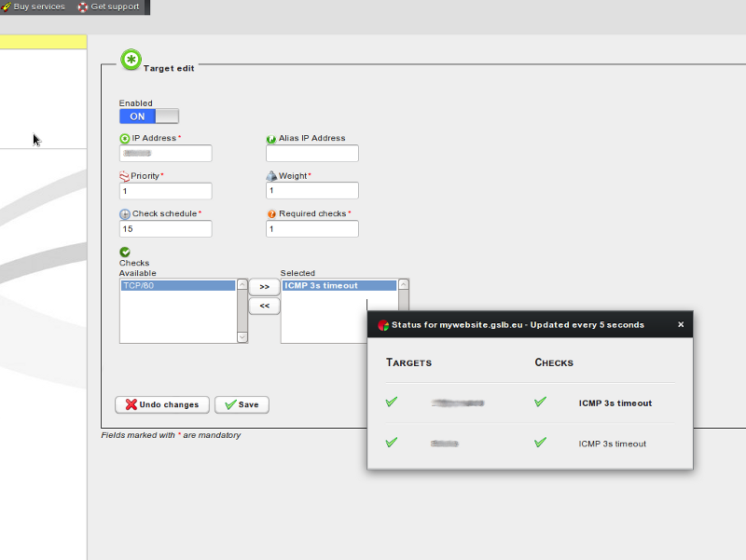Viewport: 746px width, 560px height.
Task: Click the Targets column heading
Action: click(409, 362)
